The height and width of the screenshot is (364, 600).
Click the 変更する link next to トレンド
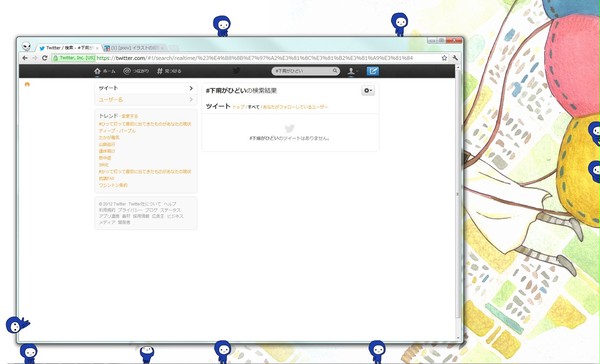coord(130,116)
